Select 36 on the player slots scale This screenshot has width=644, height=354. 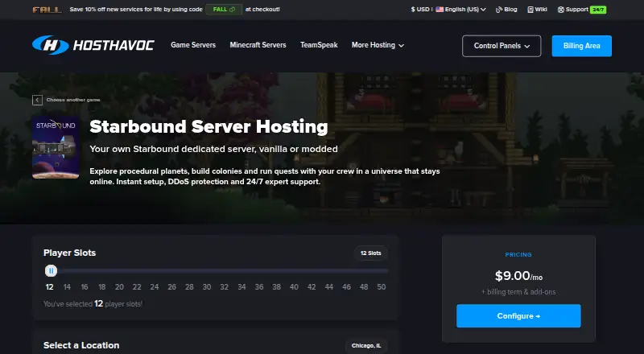point(259,287)
